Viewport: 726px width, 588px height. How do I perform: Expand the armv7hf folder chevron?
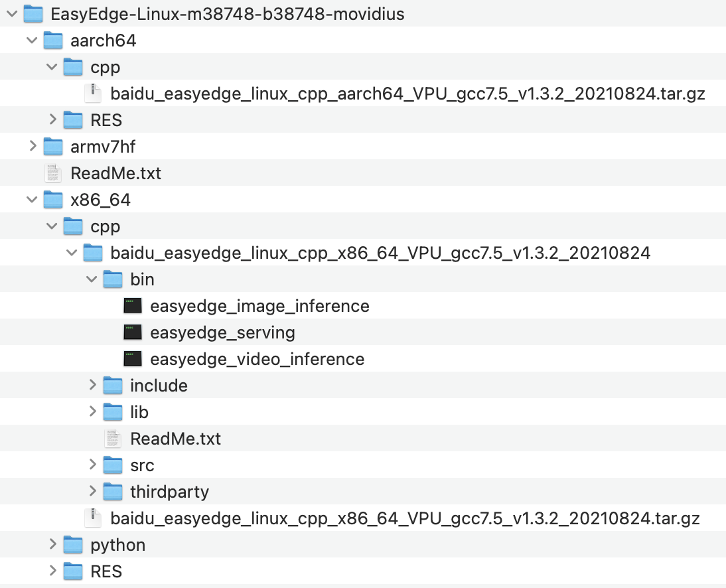[x=33, y=146]
